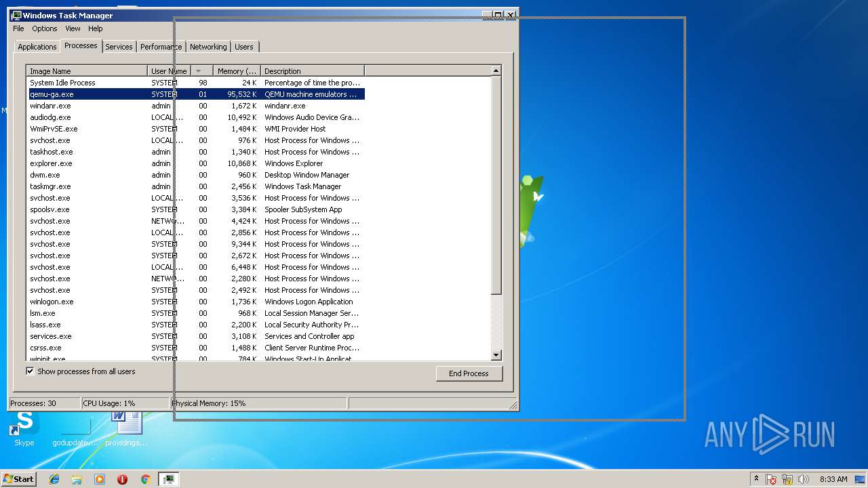This screenshot has height=488, width=868.
Task: Open the Help menu
Action: 96,28
